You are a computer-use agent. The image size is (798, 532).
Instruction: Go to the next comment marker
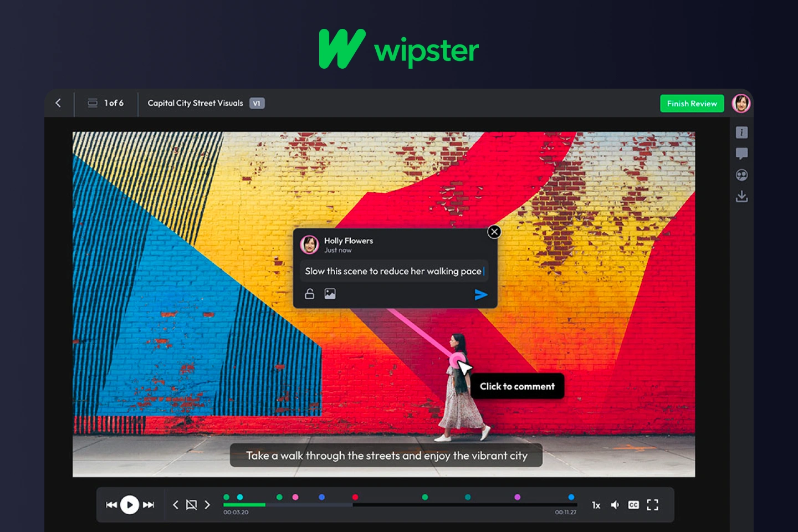[207, 505]
